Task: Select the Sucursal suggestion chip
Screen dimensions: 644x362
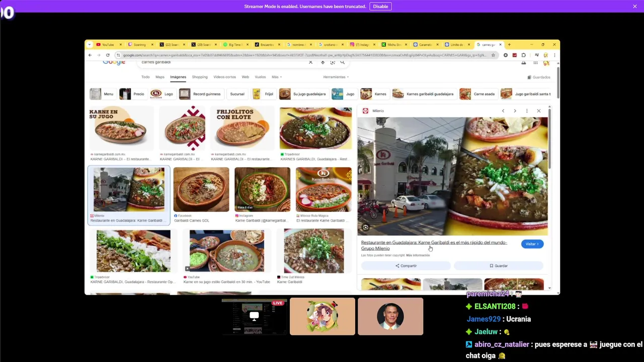Action: (x=236, y=94)
